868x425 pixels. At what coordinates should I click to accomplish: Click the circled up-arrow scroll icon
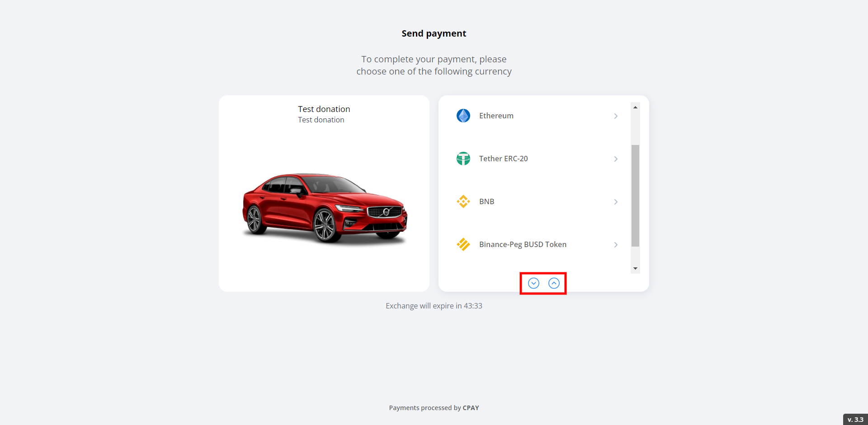click(554, 283)
